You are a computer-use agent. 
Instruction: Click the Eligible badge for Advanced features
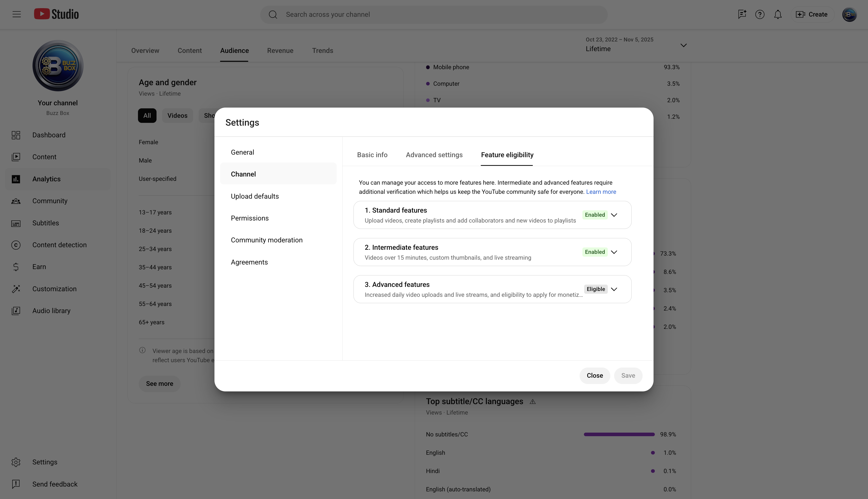pos(596,289)
